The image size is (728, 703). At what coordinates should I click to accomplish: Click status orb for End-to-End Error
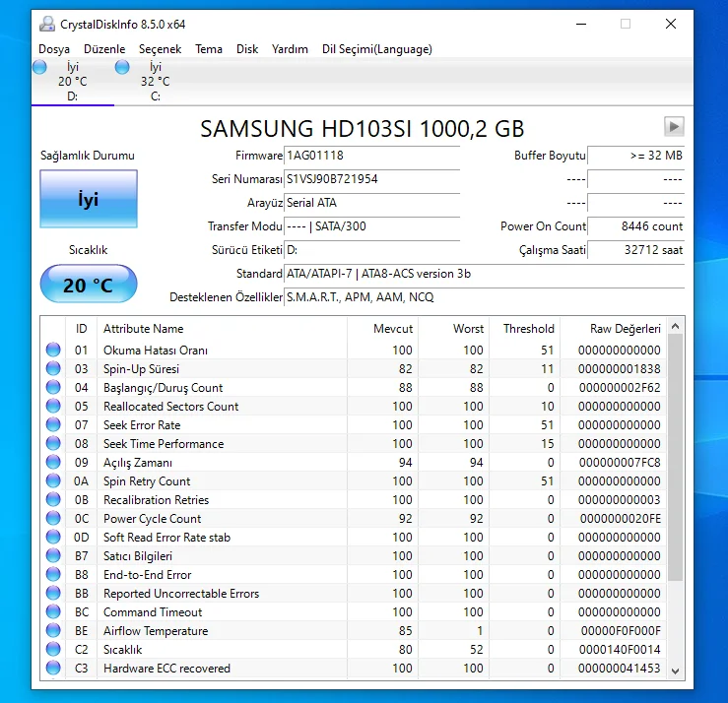pyautogui.click(x=53, y=574)
